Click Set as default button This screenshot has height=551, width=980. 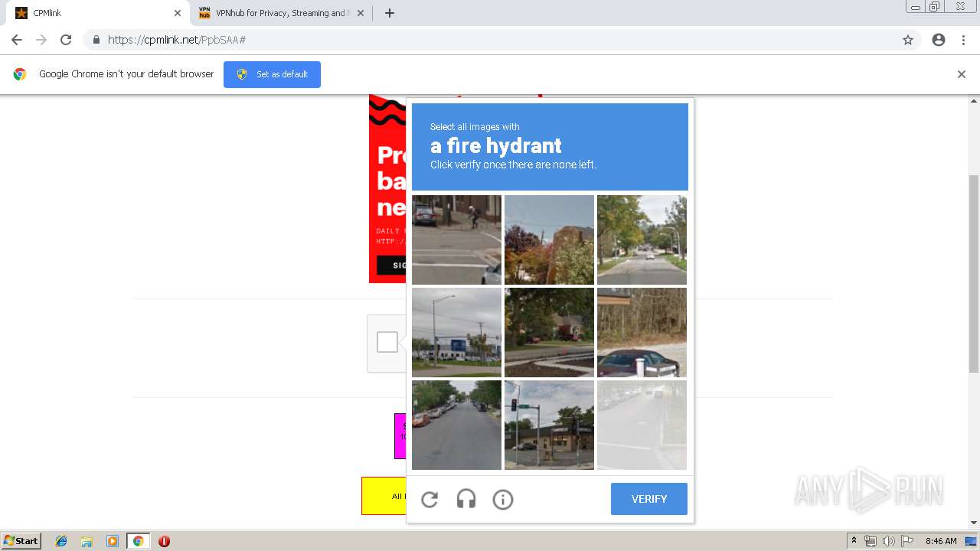tap(272, 74)
